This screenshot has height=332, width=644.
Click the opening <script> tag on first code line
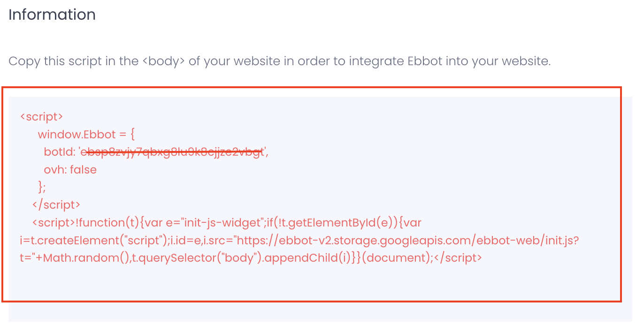[x=41, y=116]
